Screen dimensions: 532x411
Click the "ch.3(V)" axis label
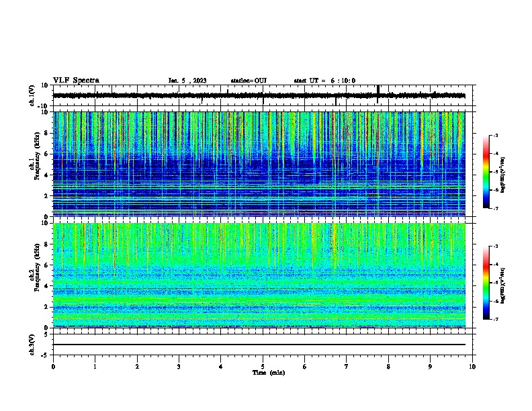(32, 345)
